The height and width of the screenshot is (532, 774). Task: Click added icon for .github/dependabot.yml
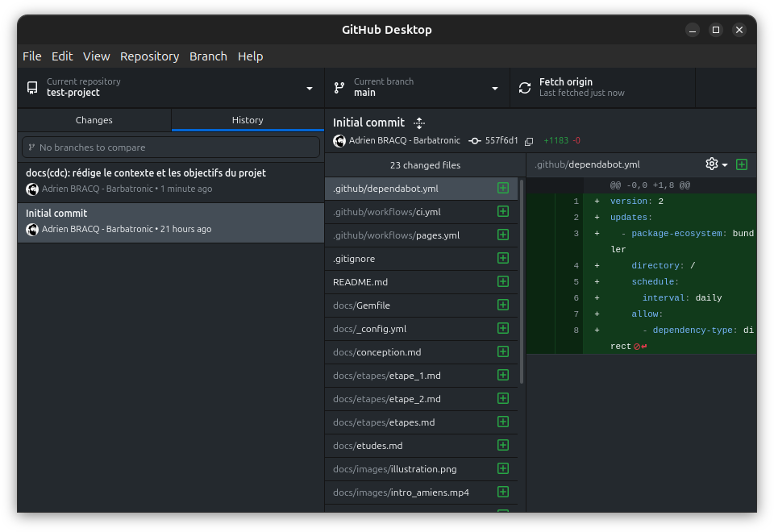(x=503, y=188)
